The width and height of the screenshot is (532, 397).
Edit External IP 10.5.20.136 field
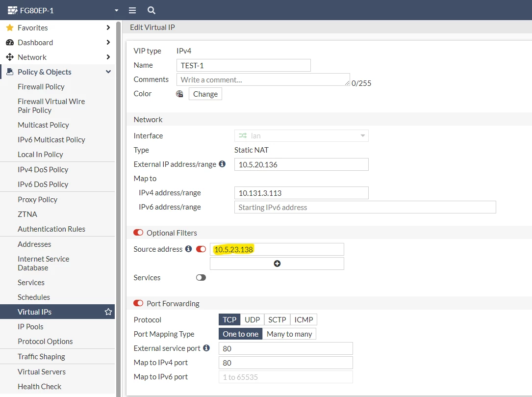point(301,164)
